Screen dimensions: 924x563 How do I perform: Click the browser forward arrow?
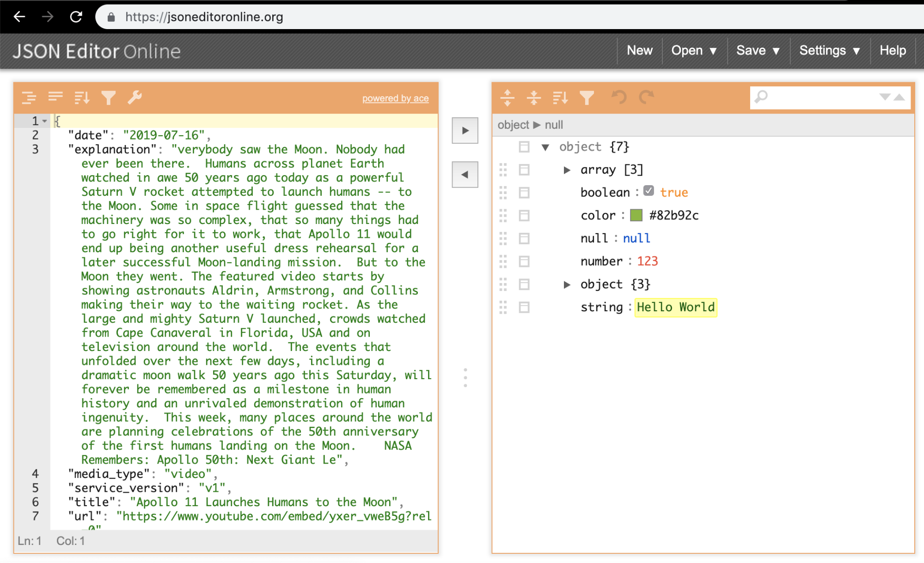[x=48, y=17]
